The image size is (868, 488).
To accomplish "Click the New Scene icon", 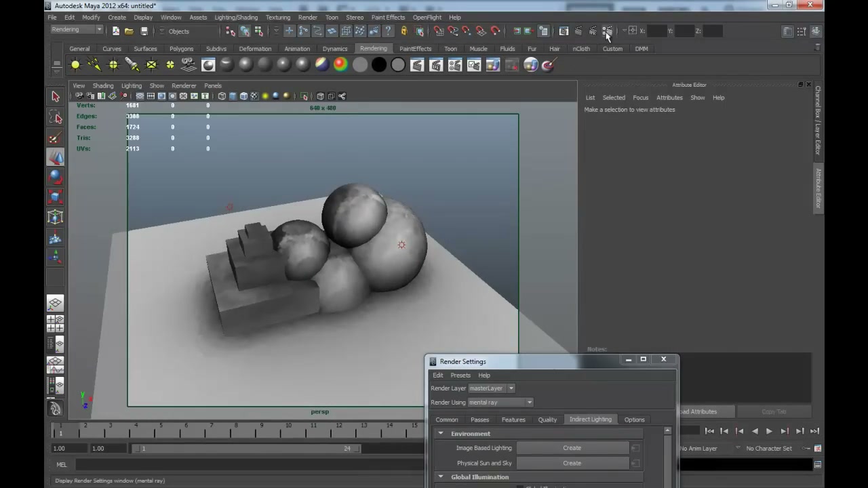I will click(116, 31).
